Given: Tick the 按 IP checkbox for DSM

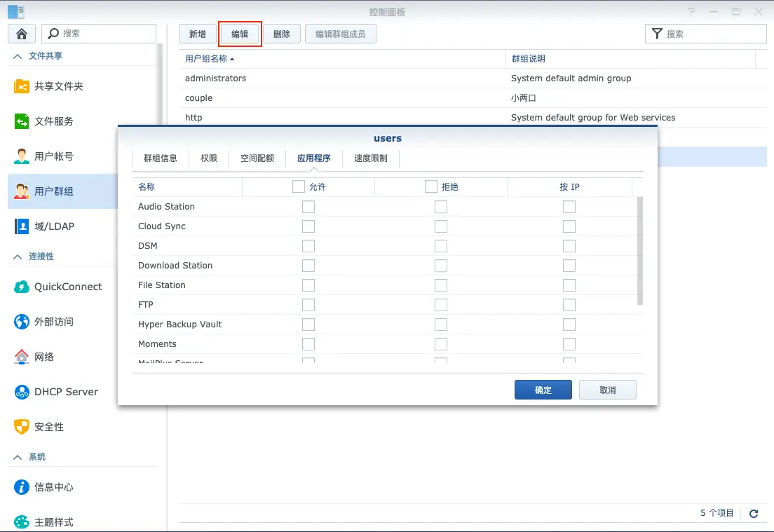Looking at the screenshot, I should click(x=569, y=246).
